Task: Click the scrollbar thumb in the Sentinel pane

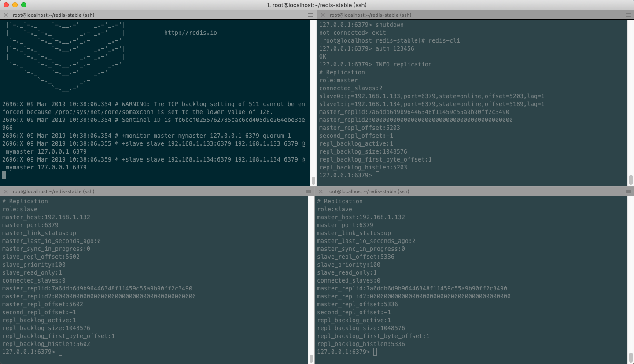Action: coord(313,180)
